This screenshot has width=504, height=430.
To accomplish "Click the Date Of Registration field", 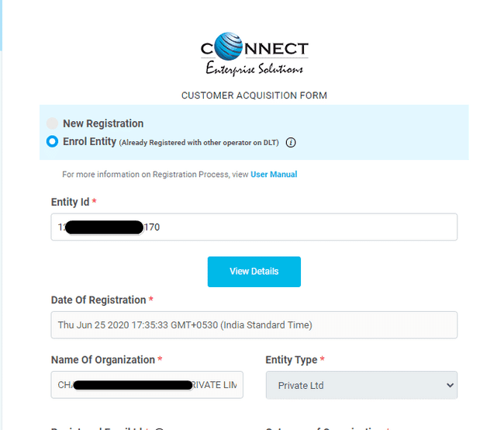I will coord(254,325).
